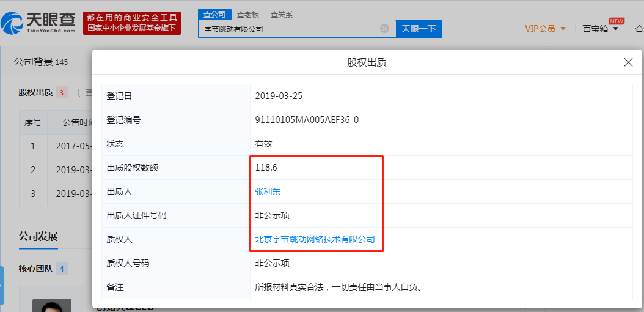
Task: Select table row number 3
Action: tap(33, 193)
